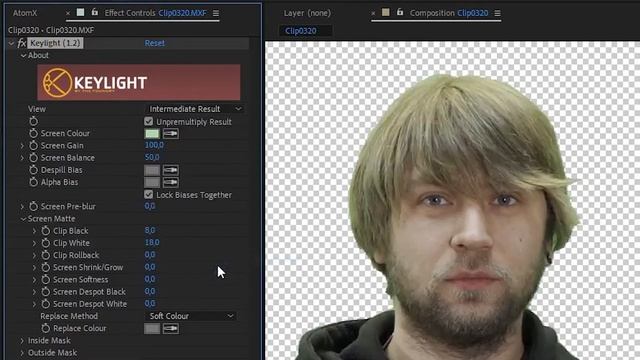Uncheck Unpremultiply Result checkbox
640x360 pixels.
coord(149,122)
